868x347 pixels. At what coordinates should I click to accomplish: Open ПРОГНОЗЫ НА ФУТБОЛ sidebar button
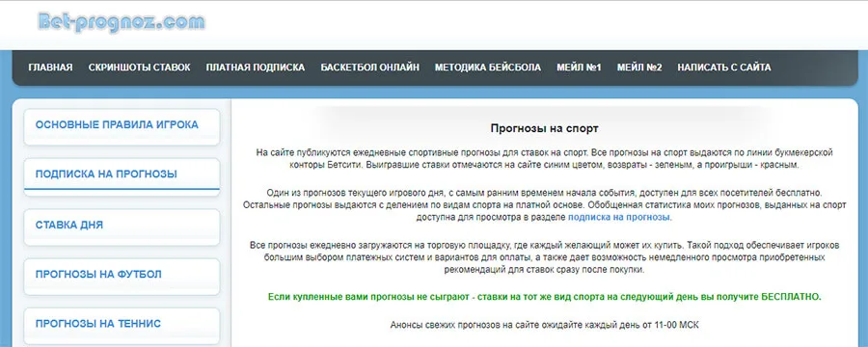tap(122, 276)
